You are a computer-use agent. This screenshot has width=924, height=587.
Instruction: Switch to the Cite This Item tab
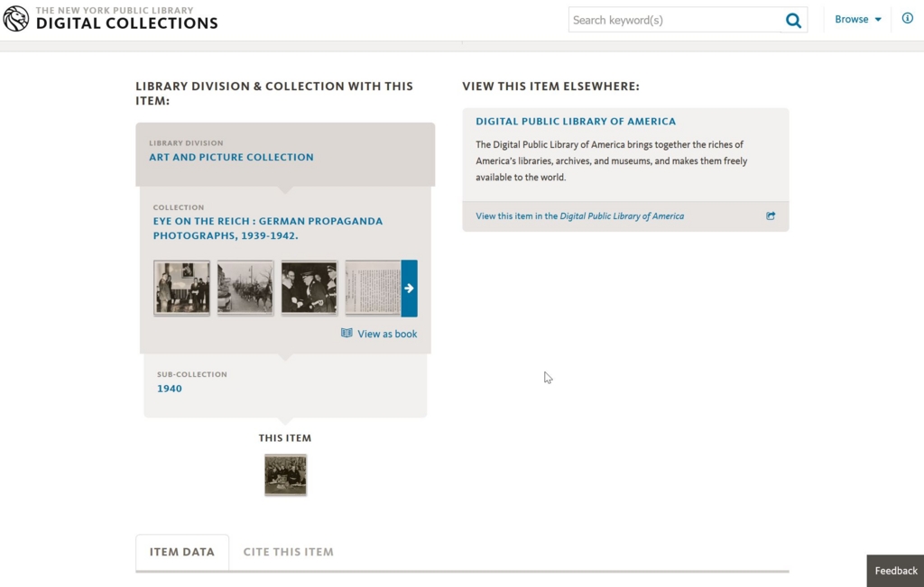(288, 552)
